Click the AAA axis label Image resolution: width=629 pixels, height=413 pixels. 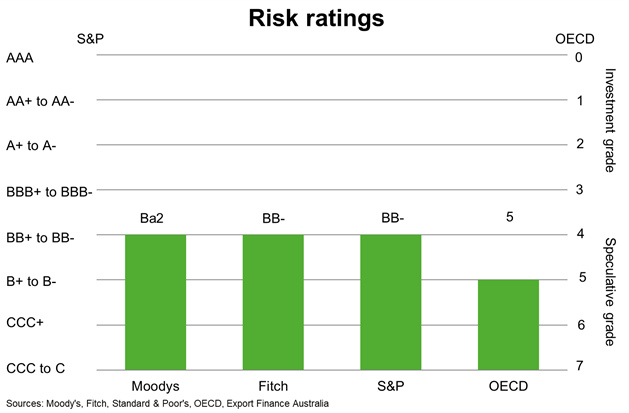[x=20, y=58]
